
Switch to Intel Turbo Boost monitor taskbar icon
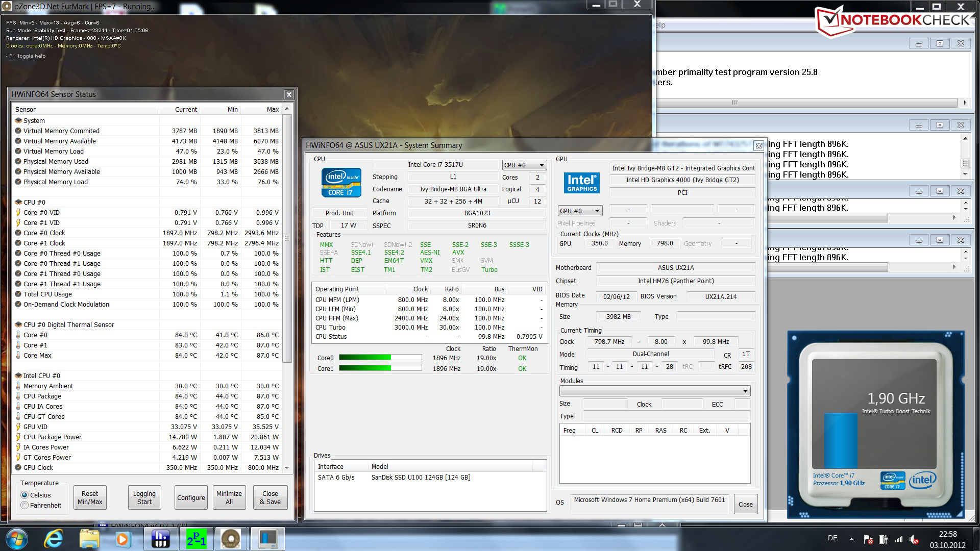point(267,539)
